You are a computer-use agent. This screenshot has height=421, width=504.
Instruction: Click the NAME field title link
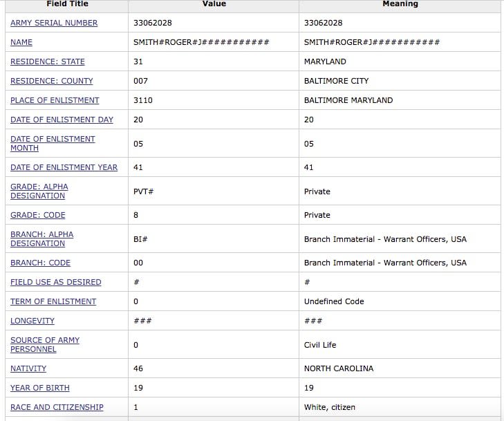coord(21,42)
